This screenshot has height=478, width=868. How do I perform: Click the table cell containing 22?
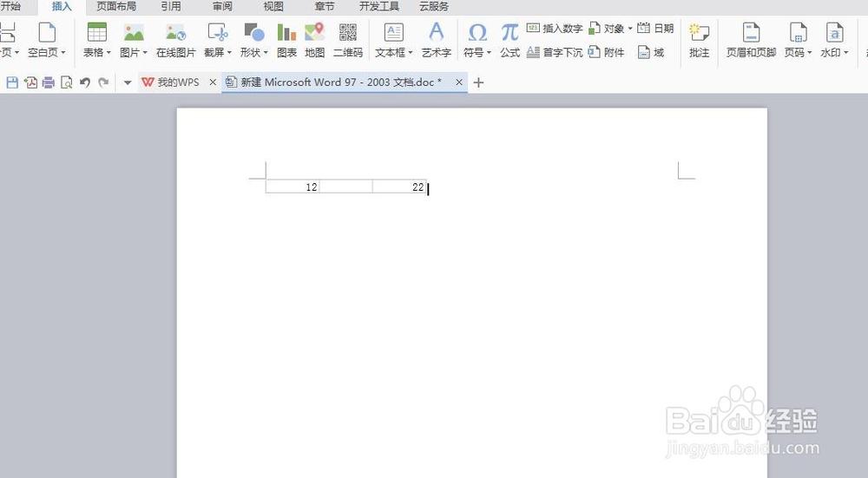(x=399, y=187)
